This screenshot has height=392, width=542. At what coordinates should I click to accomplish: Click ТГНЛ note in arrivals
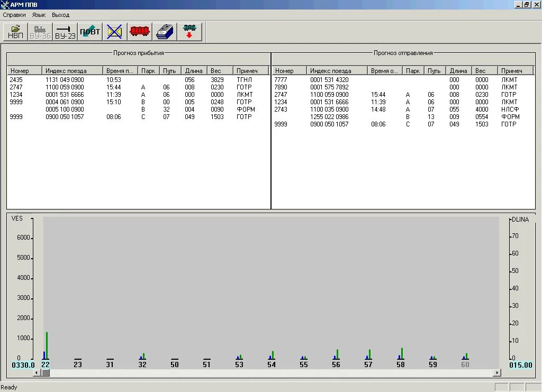pyautogui.click(x=245, y=80)
